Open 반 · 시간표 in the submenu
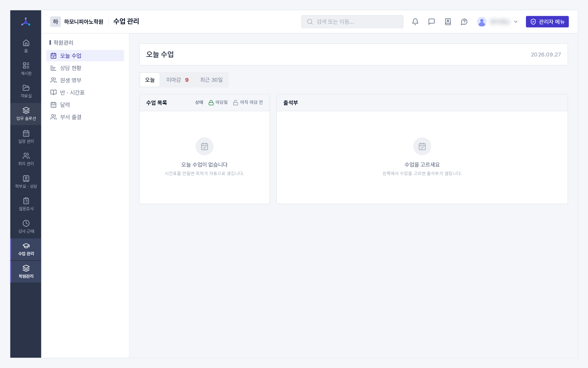Viewport: 588px width, 368px height. click(x=85, y=92)
